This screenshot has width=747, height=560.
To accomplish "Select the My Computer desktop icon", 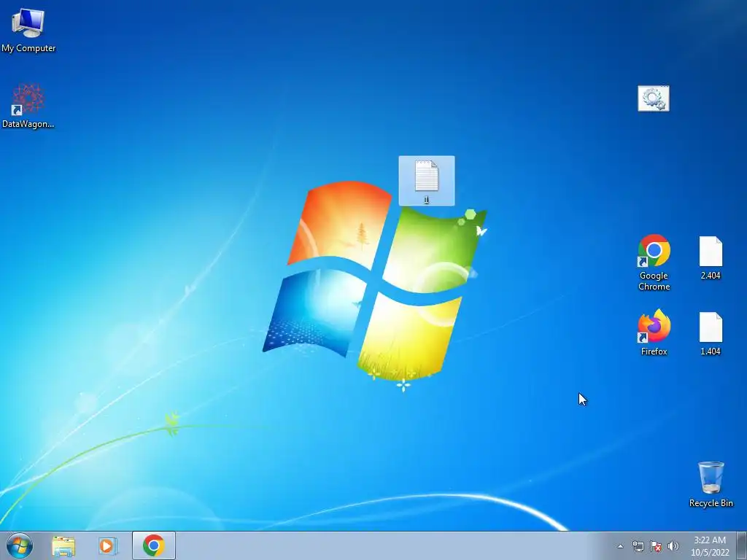I will point(28,31).
